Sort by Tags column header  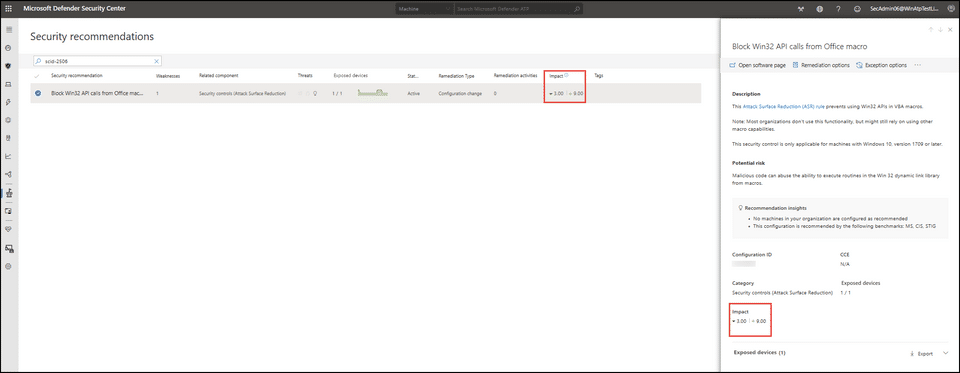click(x=599, y=75)
